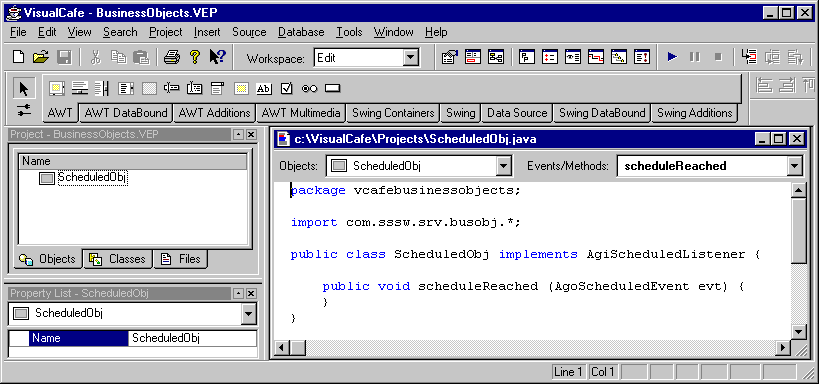Open the Search menu

[120, 32]
